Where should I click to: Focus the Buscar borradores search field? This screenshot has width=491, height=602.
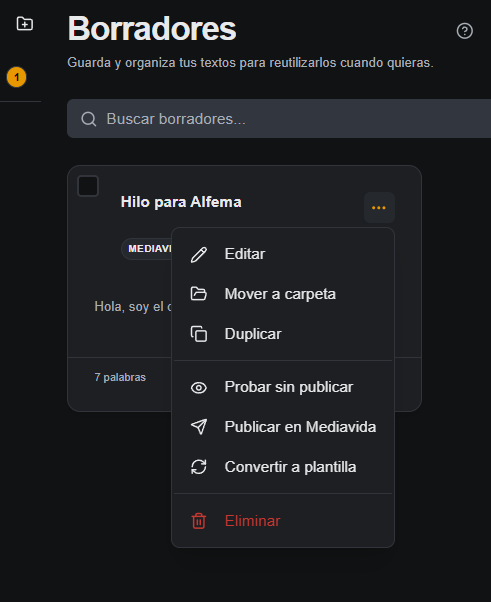coord(279,119)
